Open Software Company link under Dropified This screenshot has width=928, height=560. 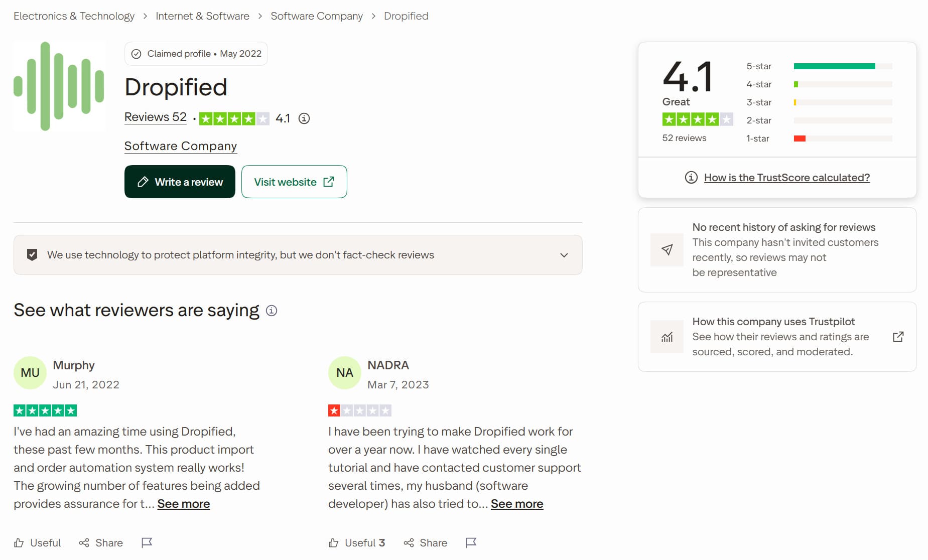click(180, 146)
